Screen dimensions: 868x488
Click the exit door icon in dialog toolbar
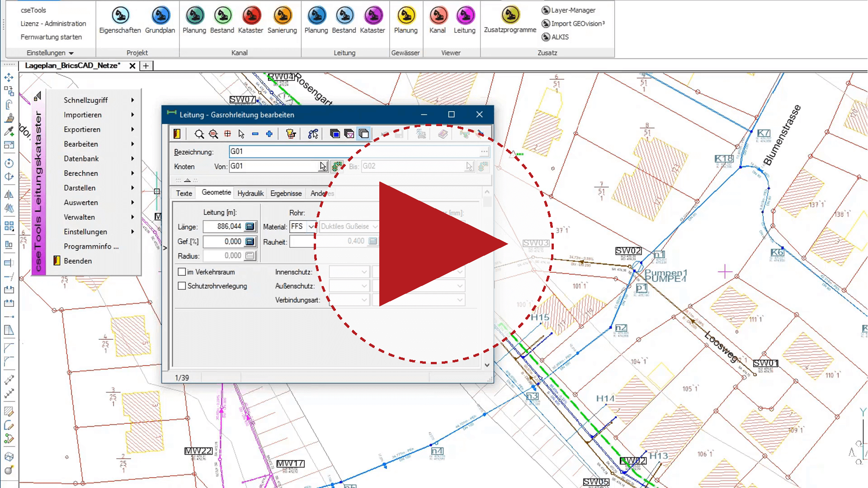click(177, 134)
